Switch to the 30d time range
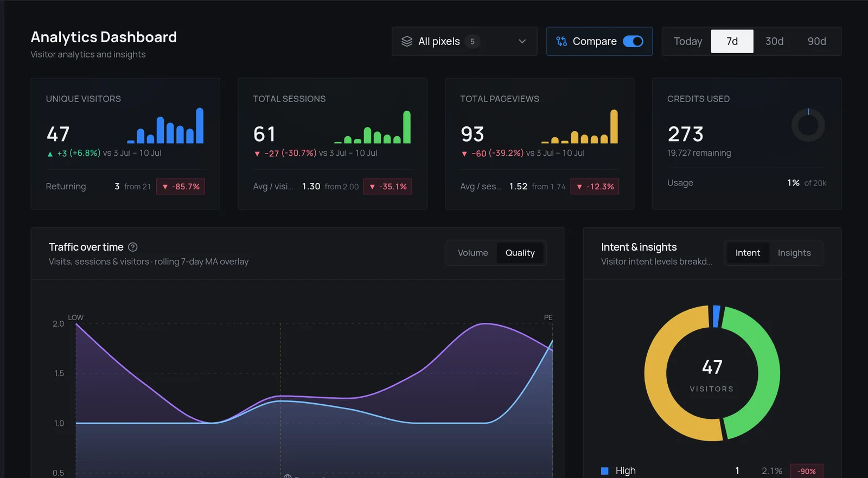This screenshot has width=868, height=478. [x=774, y=41]
